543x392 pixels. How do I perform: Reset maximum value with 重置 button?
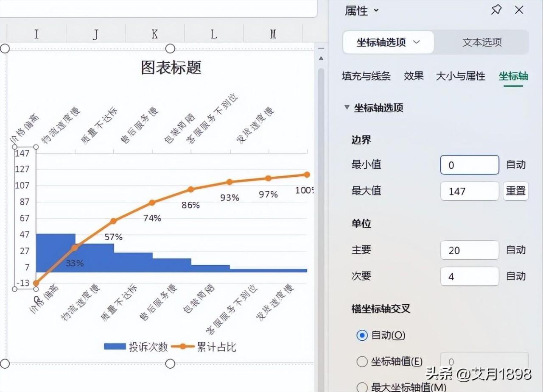coord(516,191)
